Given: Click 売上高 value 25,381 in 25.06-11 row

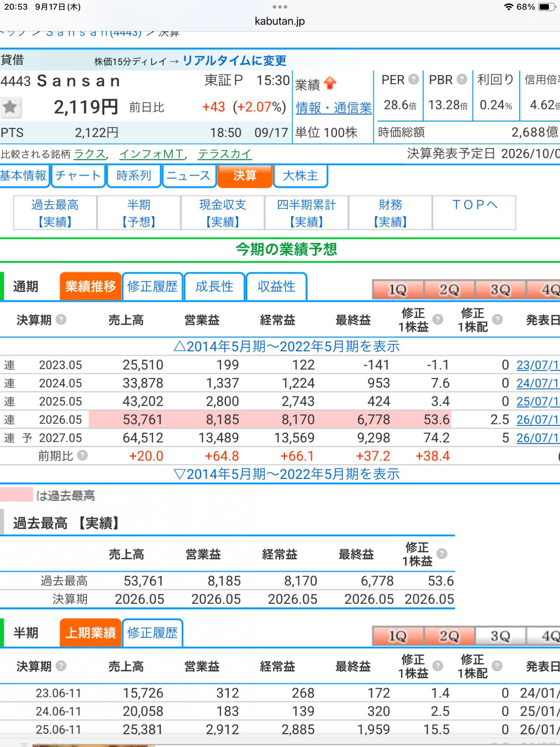Looking at the screenshot, I should [x=143, y=730].
